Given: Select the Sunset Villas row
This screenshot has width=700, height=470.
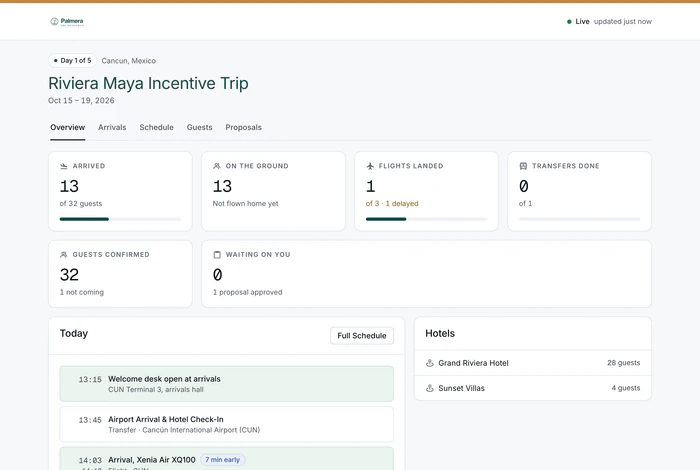Looking at the screenshot, I should (533, 388).
